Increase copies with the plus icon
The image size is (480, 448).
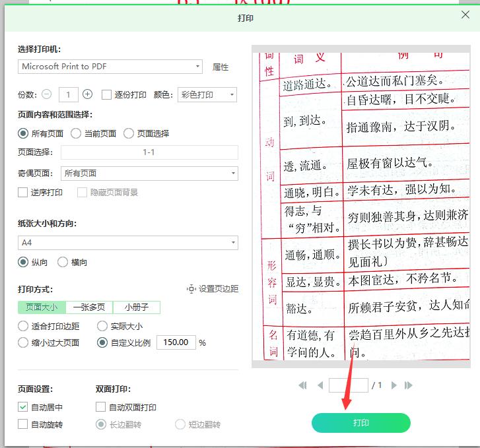click(x=87, y=94)
